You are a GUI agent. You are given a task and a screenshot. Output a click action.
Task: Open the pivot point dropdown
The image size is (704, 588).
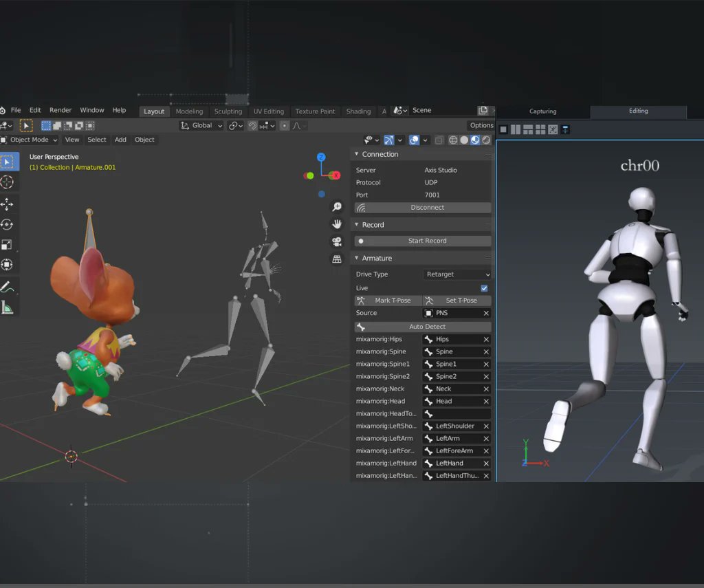point(235,126)
